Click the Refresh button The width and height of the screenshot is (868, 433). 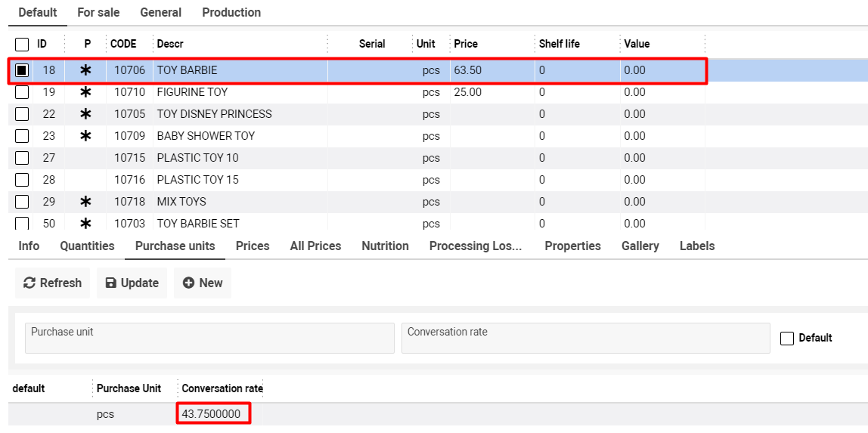pos(52,283)
